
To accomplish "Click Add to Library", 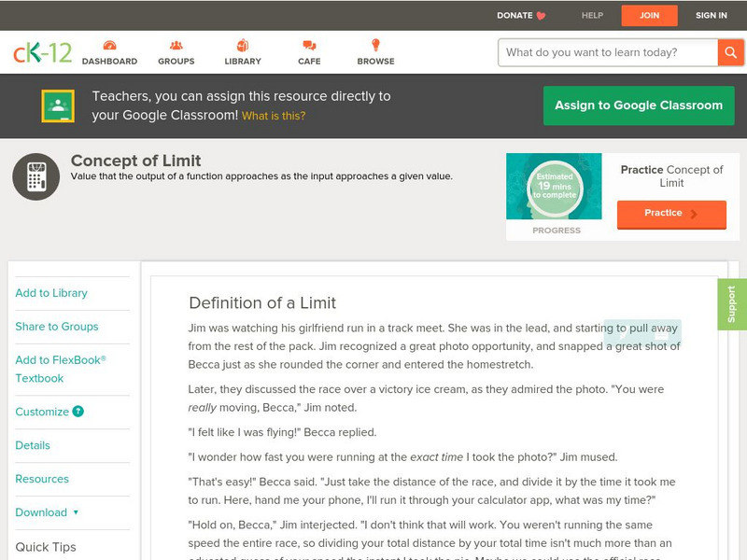I will coord(51,293).
